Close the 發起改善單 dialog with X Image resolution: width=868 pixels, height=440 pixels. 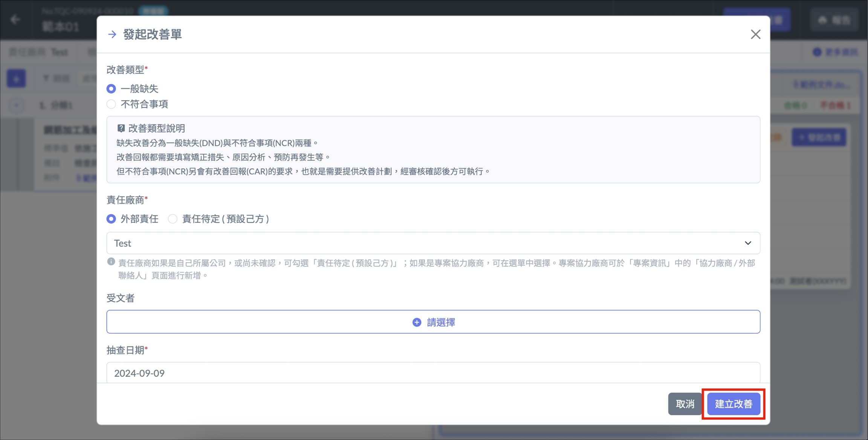click(755, 34)
